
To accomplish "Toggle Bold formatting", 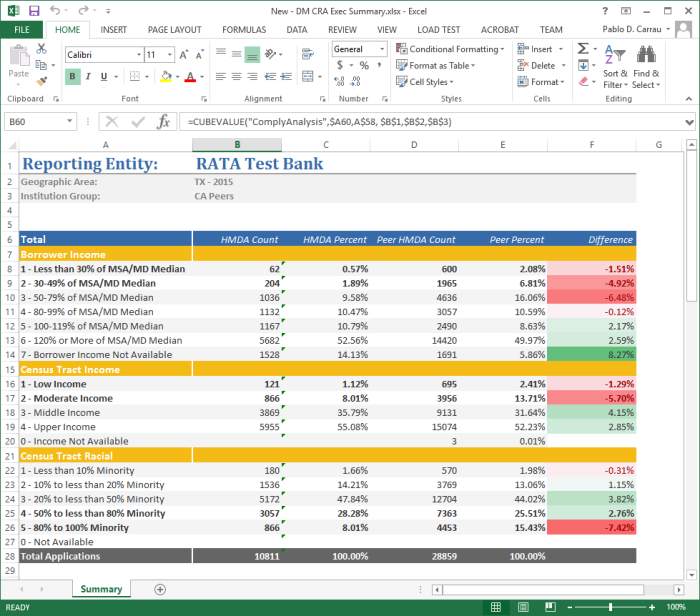I will pos(72,76).
